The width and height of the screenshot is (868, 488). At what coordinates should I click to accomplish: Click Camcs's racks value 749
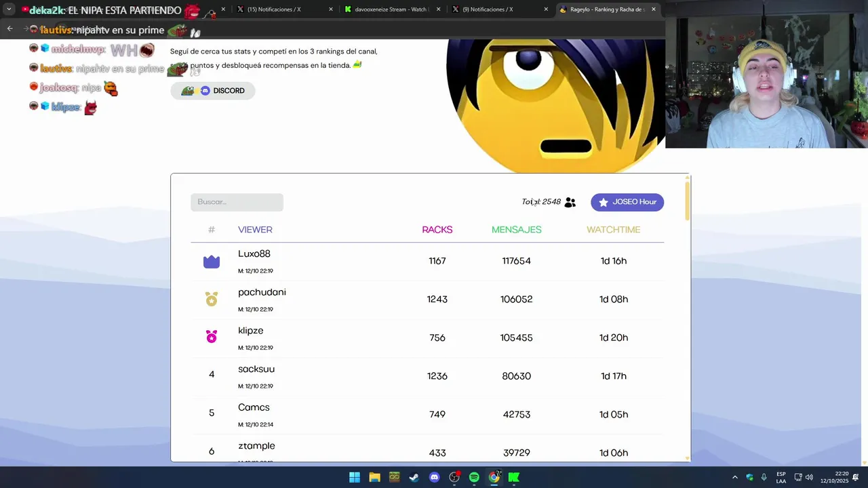click(437, 414)
